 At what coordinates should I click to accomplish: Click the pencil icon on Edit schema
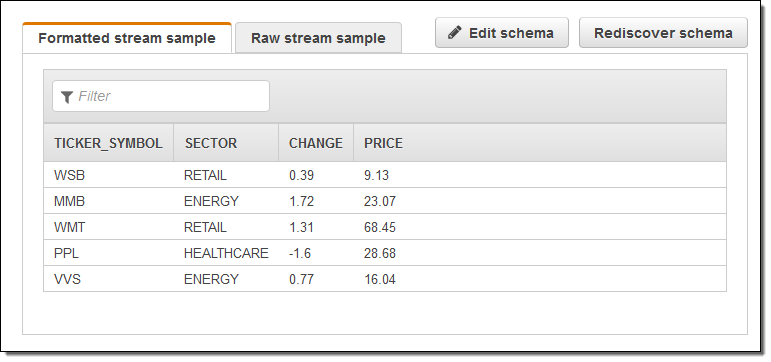click(x=455, y=33)
